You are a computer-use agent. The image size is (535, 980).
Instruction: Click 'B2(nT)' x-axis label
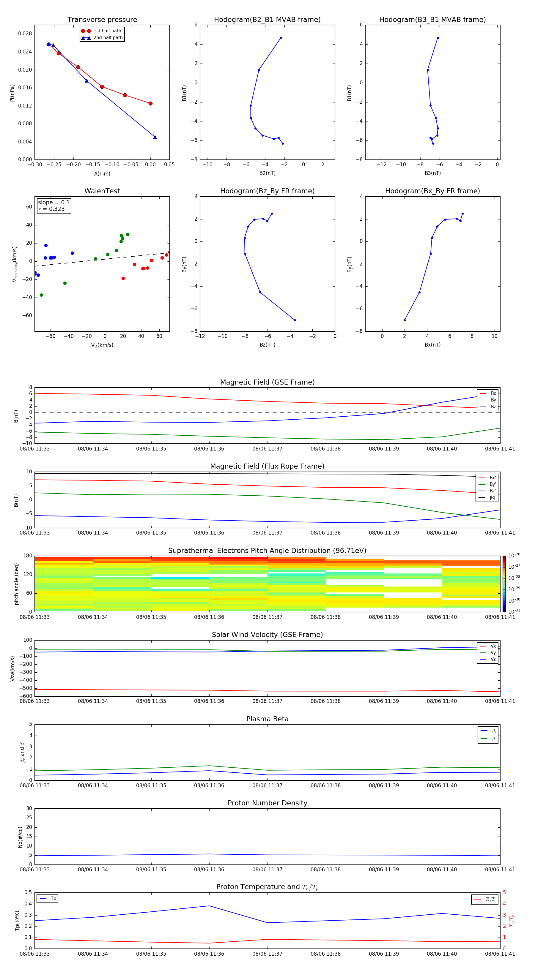(267, 173)
